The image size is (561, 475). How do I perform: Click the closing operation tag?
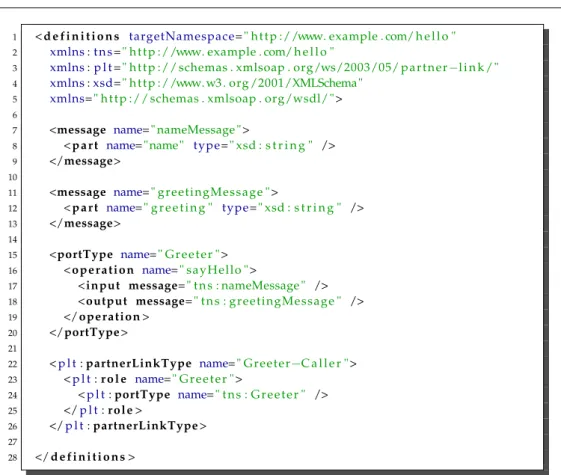(x=106, y=317)
